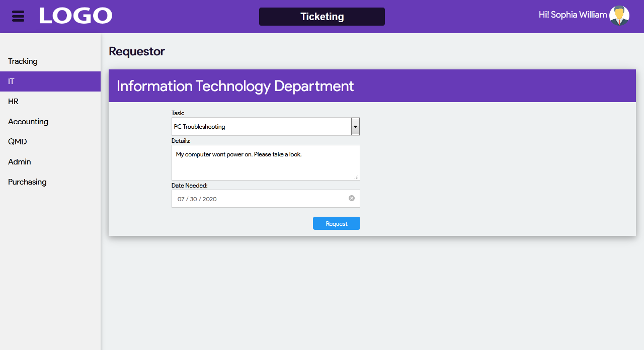Open the Purchasing sidebar item
Screen dimensions: 644x350
[27, 182]
